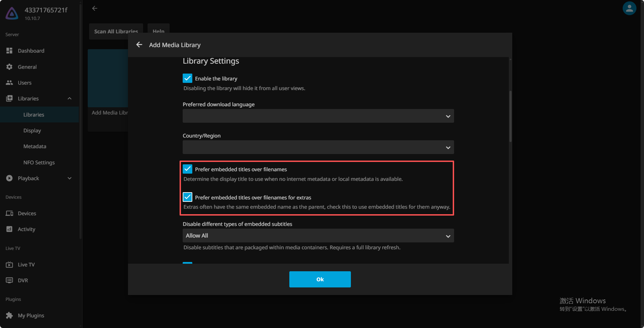Click the Jellyfin logo icon
Screen dimensions: 644x328
[12, 13]
